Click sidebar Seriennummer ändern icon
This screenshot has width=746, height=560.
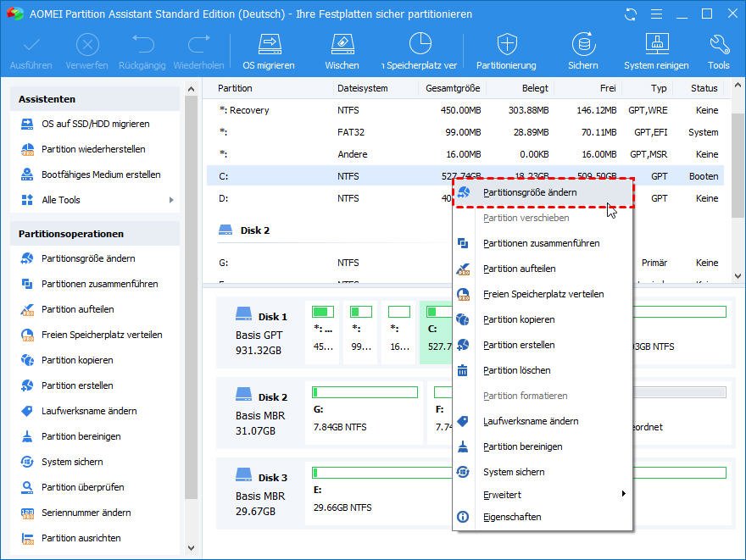click(27, 513)
